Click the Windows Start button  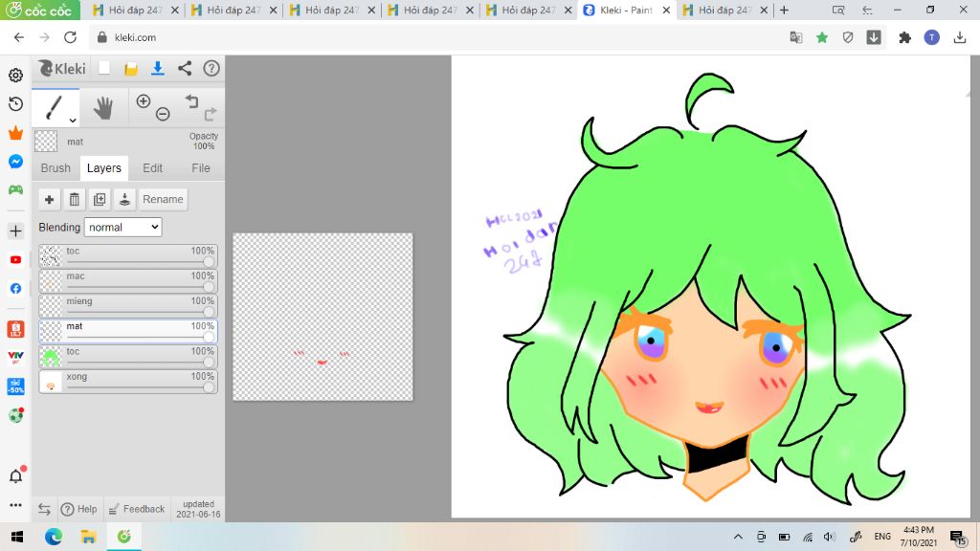[x=17, y=537]
